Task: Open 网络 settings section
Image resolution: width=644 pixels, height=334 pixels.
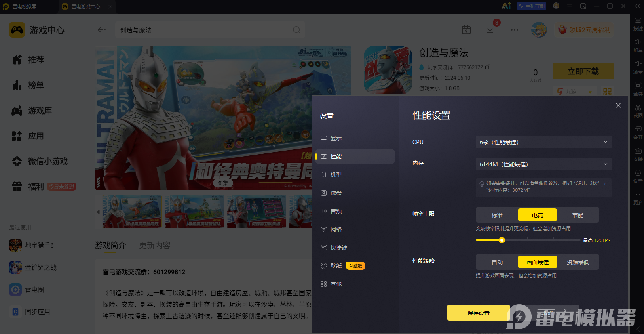Action: pyautogui.click(x=355, y=229)
